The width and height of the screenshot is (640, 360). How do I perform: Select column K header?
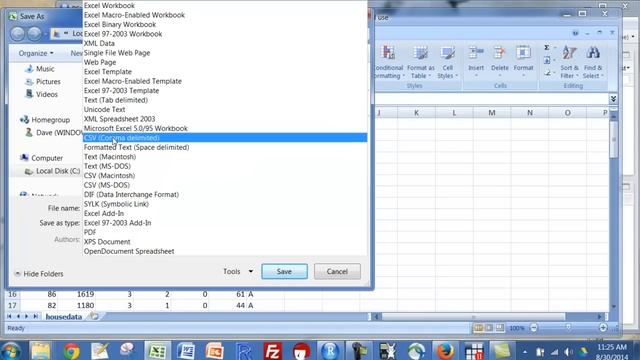pyautogui.click(x=416, y=113)
